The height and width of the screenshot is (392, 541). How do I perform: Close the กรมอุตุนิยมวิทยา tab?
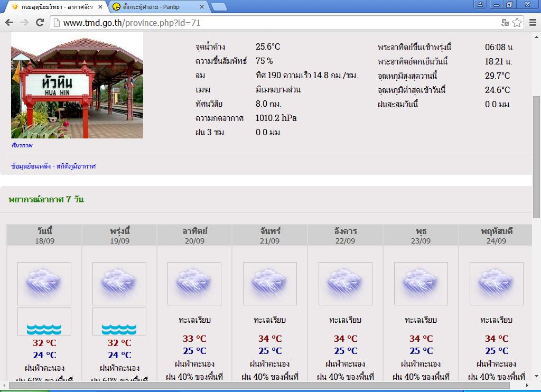coord(100,7)
